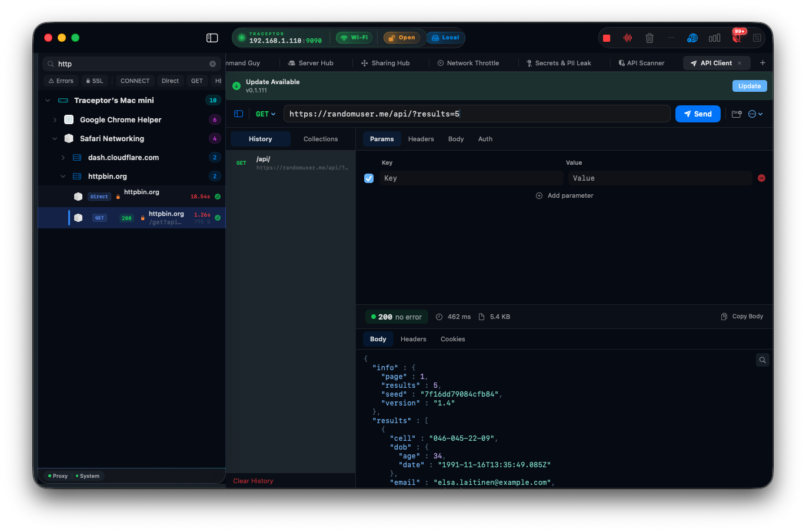Click the green download icon in update banner
Viewport: 806px width, 532px height.
(237, 86)
